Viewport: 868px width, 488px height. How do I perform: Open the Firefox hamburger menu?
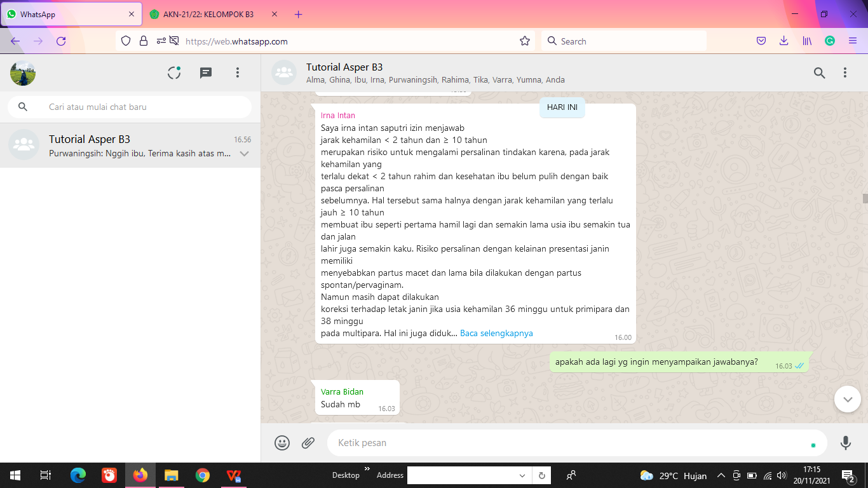(853, 41)
